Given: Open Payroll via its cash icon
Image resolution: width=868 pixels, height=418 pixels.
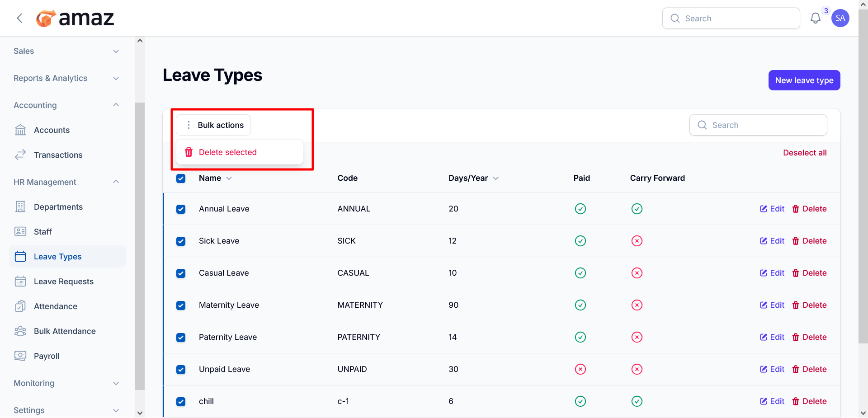Looking at the screenshot, I should 20,356.
